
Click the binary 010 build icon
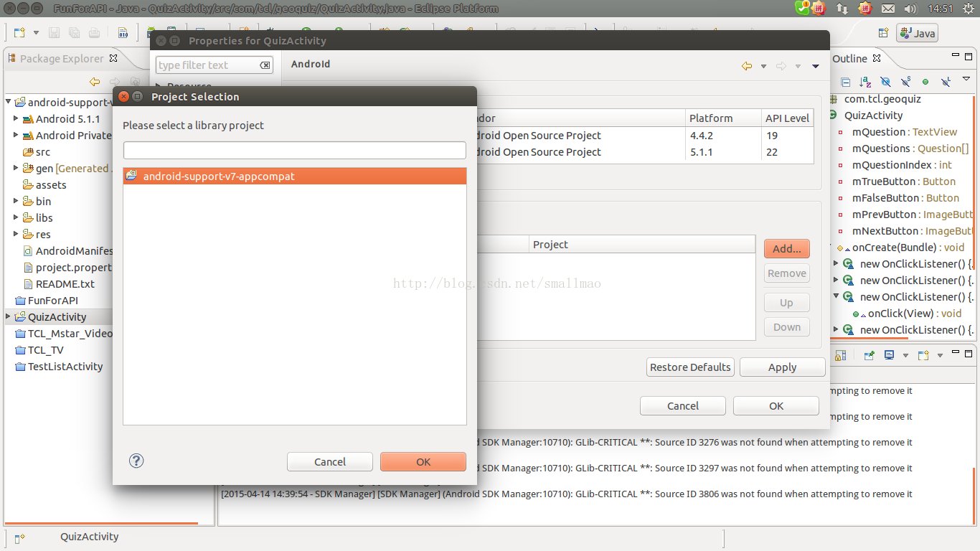click(123, 33)
